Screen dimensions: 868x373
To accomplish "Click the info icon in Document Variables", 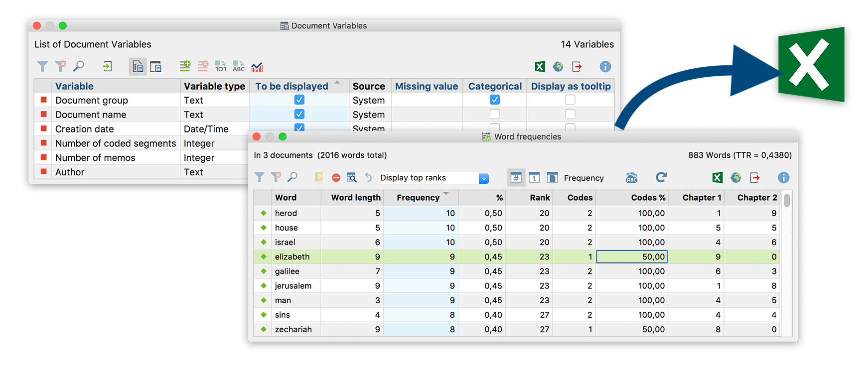I will [x=605, y=66].
